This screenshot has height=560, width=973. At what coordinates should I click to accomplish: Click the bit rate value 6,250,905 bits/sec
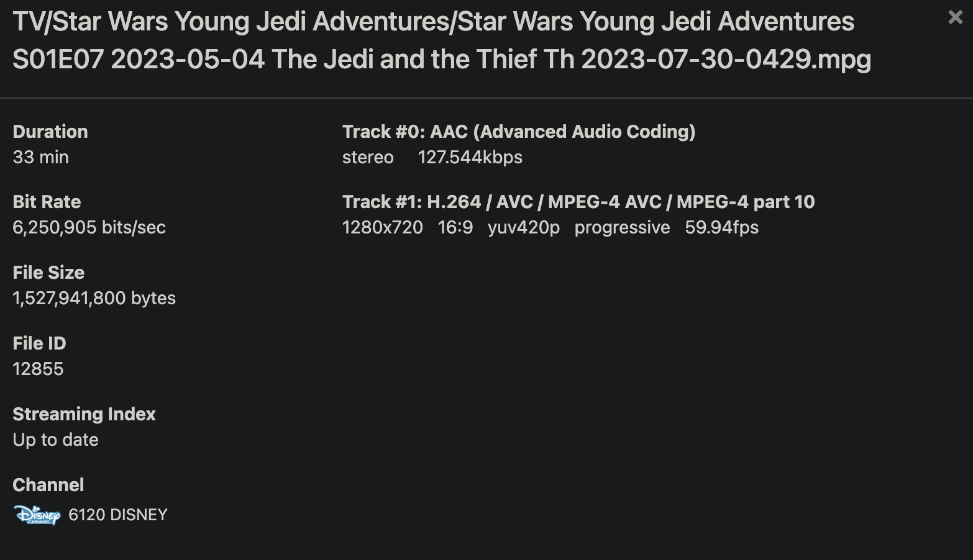pos(89,227)
